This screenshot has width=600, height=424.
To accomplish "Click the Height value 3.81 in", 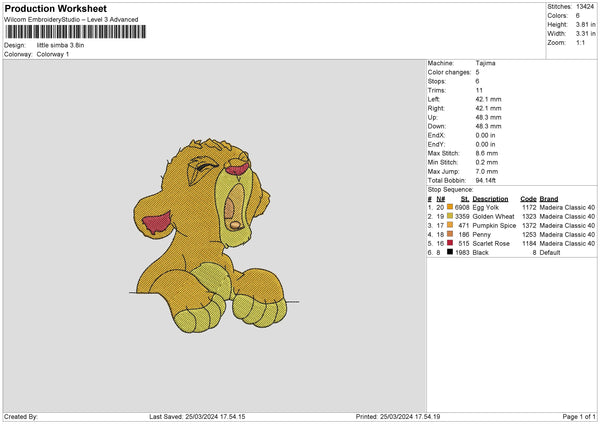I will [x=585, y=24].
